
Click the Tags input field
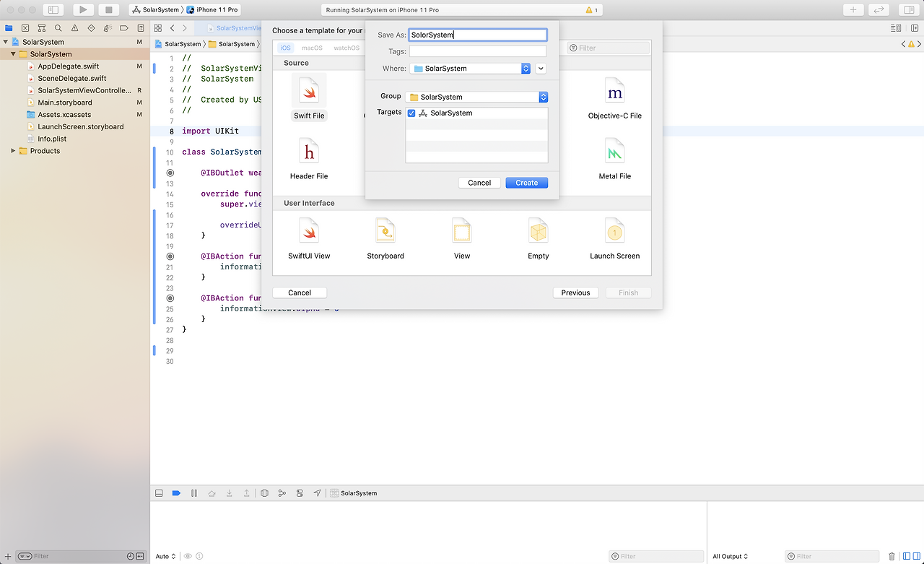pos(478,51)
